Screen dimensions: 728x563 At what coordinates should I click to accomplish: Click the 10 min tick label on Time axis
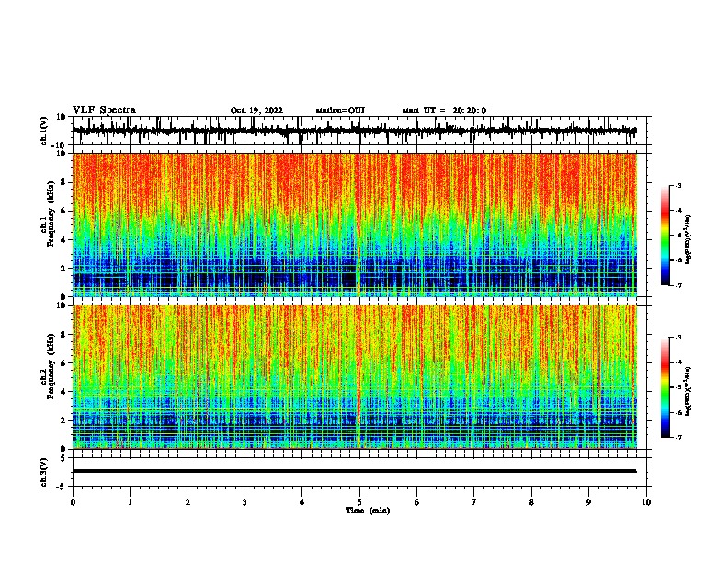click(x=646, y=502)
